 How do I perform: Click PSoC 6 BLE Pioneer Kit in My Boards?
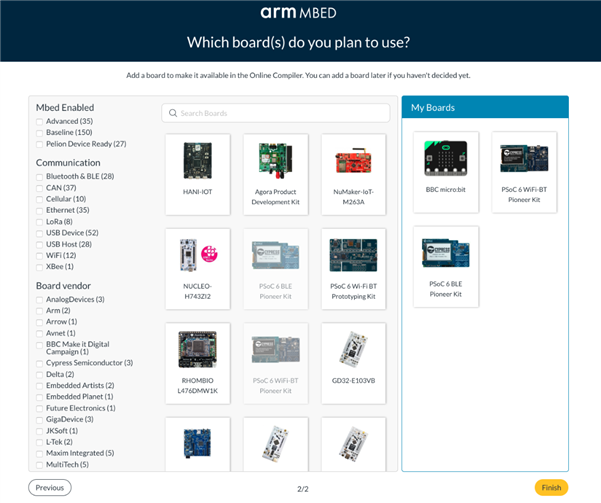point(446,266)
